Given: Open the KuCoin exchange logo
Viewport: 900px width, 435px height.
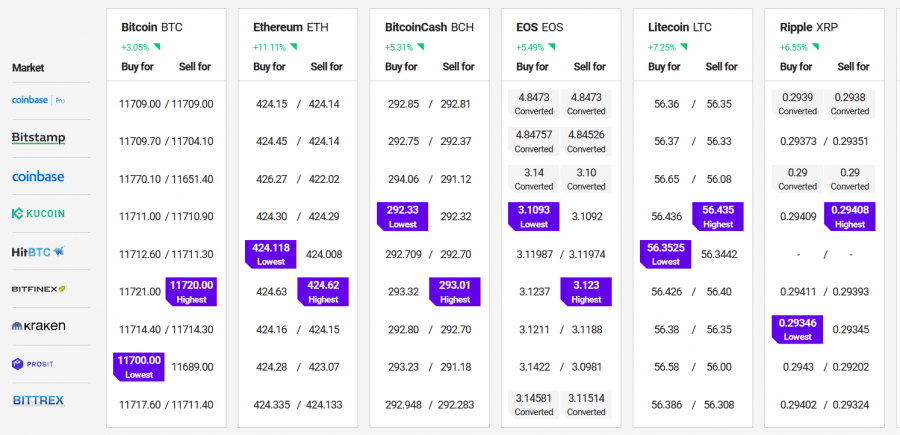Looking at the screenshot, I should 38,214.
